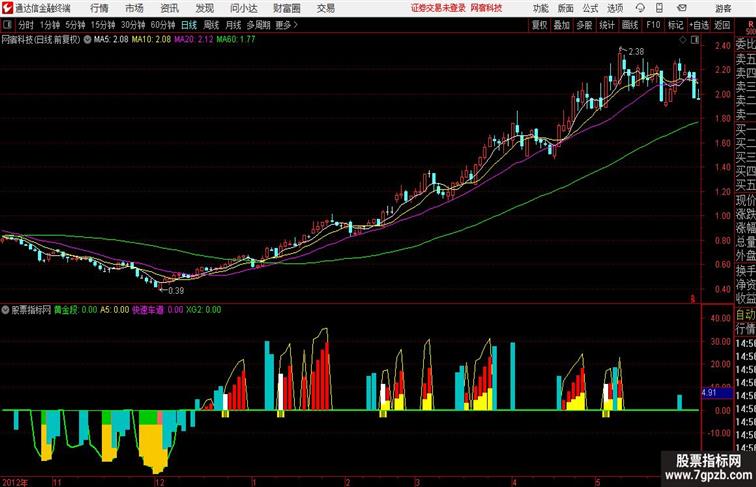Click the 黄金段: 0.00 indicator label
This screenshot has height=487, width=756.
click(75, 310)
